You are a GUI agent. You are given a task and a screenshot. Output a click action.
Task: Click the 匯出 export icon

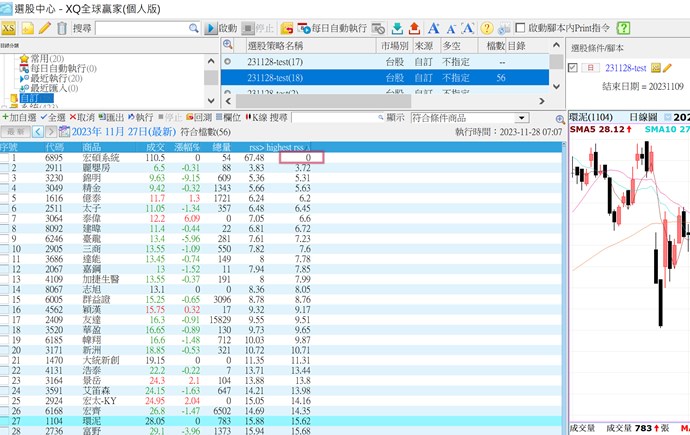[112, 117]
